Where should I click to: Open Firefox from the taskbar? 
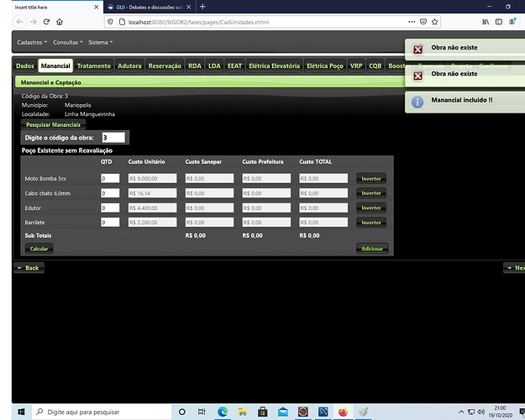(x=343, y=412)
